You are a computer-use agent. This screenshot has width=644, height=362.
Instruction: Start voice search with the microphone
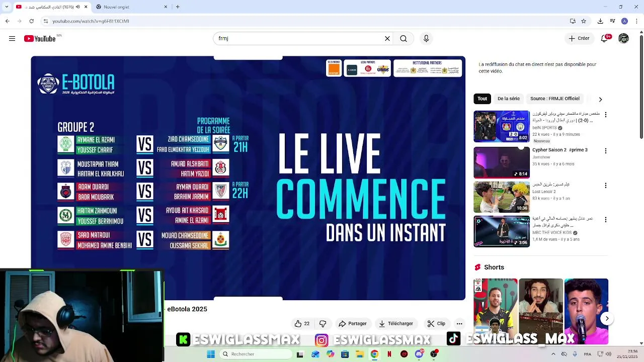pos(426,39)
